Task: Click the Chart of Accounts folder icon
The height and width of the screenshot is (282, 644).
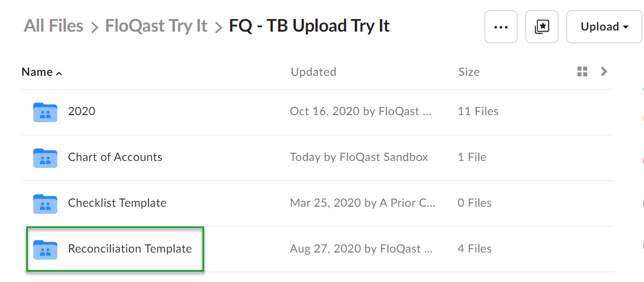Action: pos(45,158)
